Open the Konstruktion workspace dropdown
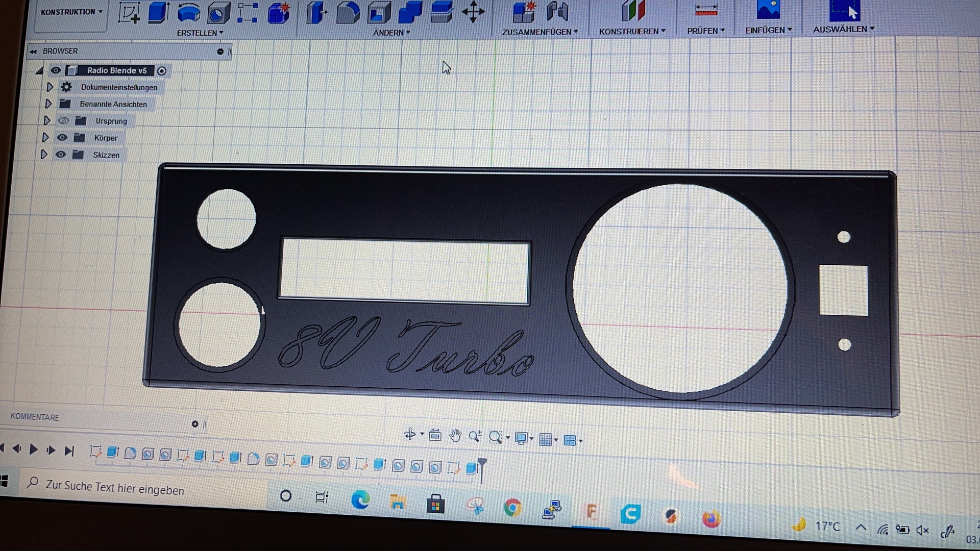Screen dimensions: 980x551 [x=71, y=12]
